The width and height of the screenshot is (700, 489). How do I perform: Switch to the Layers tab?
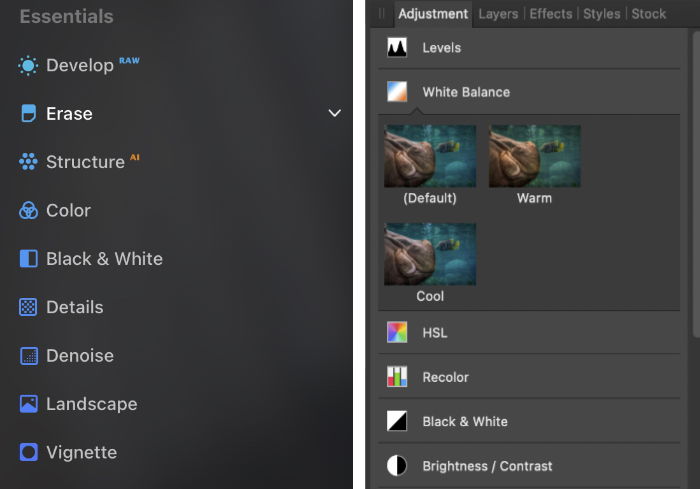[x=498, y=14]
